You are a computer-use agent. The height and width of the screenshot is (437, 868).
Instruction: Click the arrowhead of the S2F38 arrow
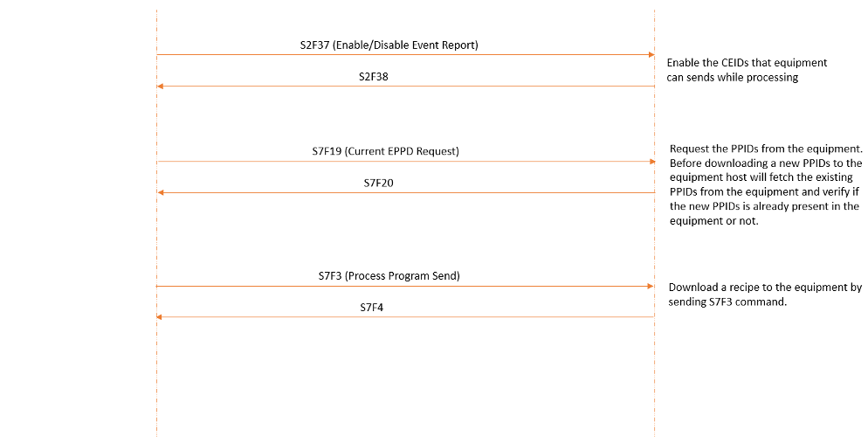click(x=160, y=87)
